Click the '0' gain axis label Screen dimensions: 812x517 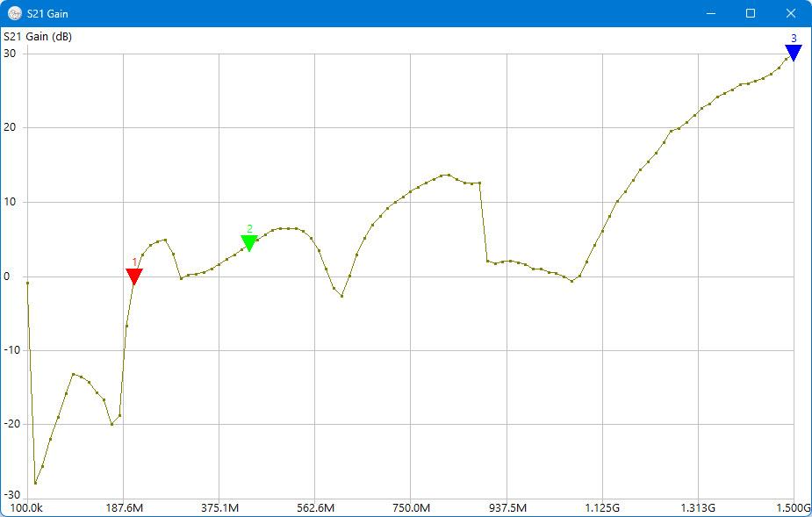click(x=6, y=276)
